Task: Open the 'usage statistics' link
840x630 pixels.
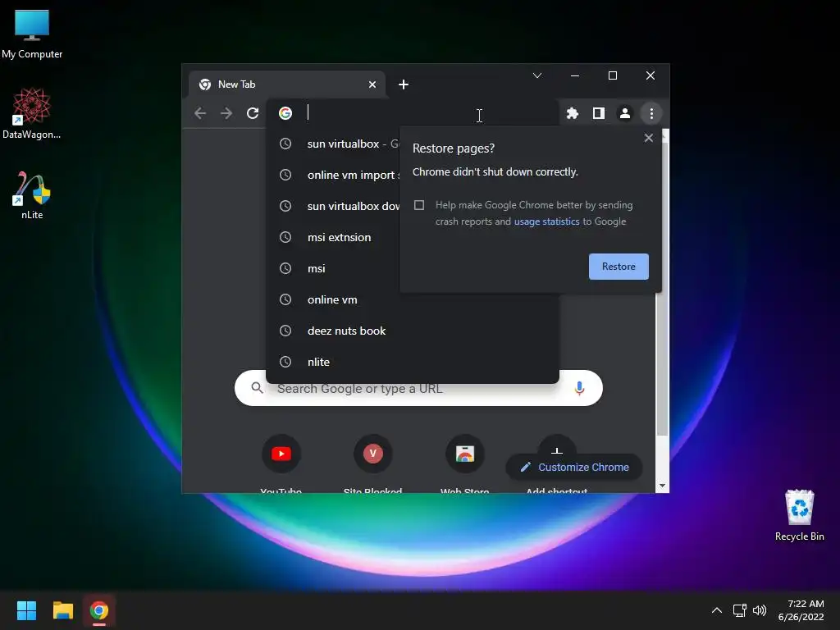Action: tap(546, 221)
